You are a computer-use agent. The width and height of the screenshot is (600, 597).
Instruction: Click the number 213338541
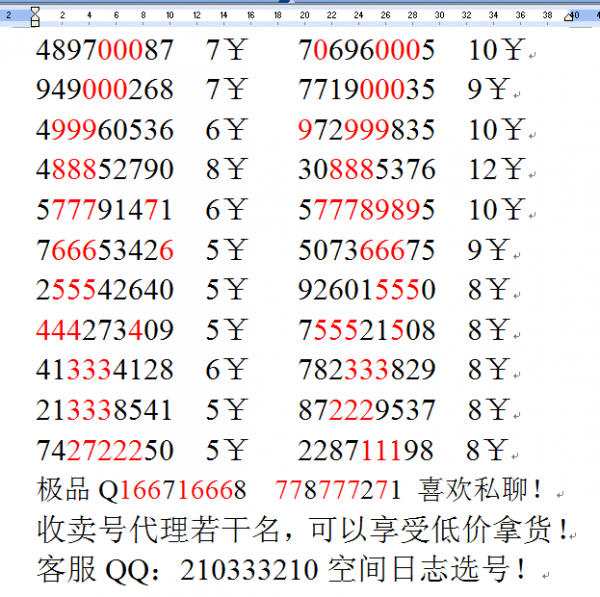[104, 410]
